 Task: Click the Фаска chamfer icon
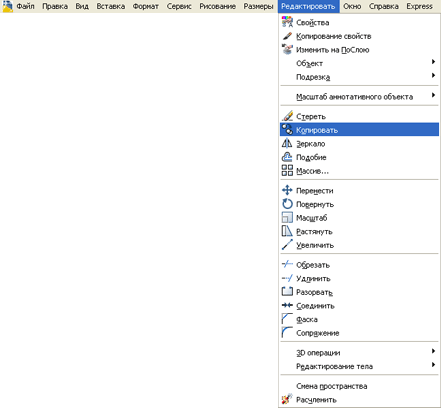point(287,319)
